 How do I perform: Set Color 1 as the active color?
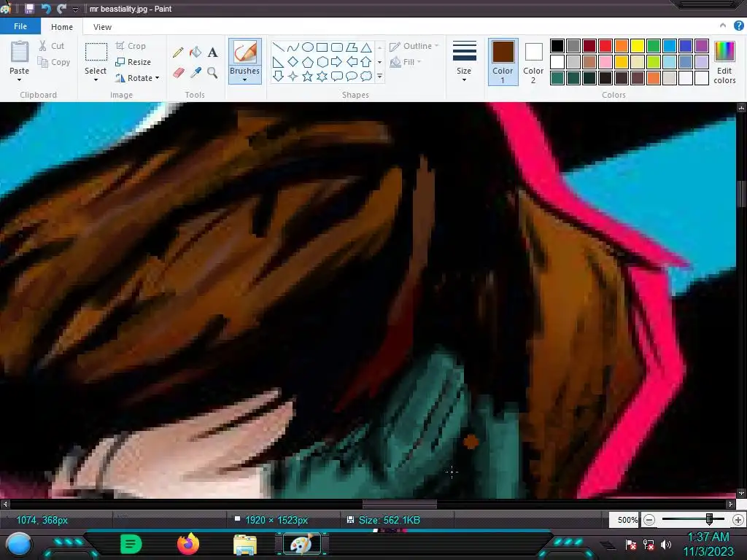click(x=503, y=62)
